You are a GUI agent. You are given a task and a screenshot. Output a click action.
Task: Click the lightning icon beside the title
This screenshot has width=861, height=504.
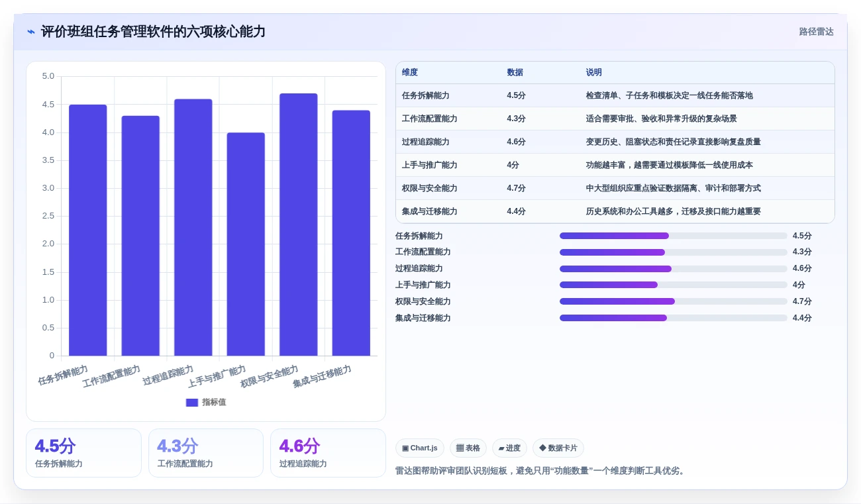tap(30, 32)
